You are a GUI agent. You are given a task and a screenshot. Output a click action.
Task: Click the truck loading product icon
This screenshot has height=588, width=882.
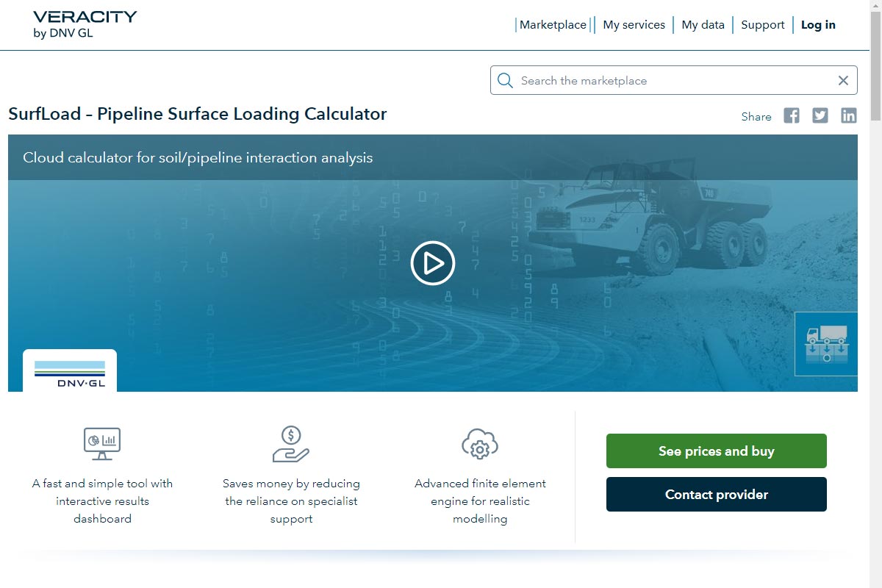point(826,344)
